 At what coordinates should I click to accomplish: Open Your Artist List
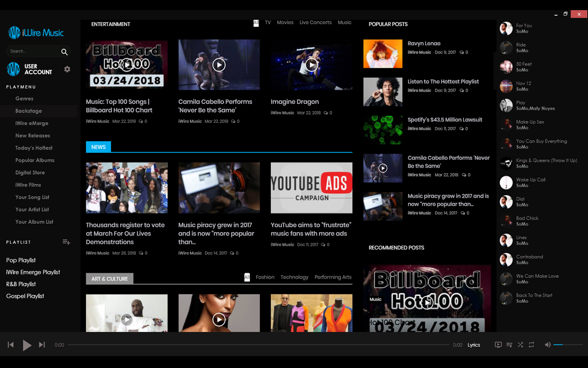tap(32, 210)
